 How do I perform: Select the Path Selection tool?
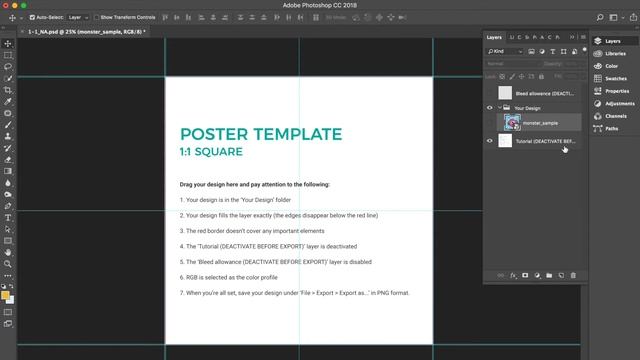[8, 229]
